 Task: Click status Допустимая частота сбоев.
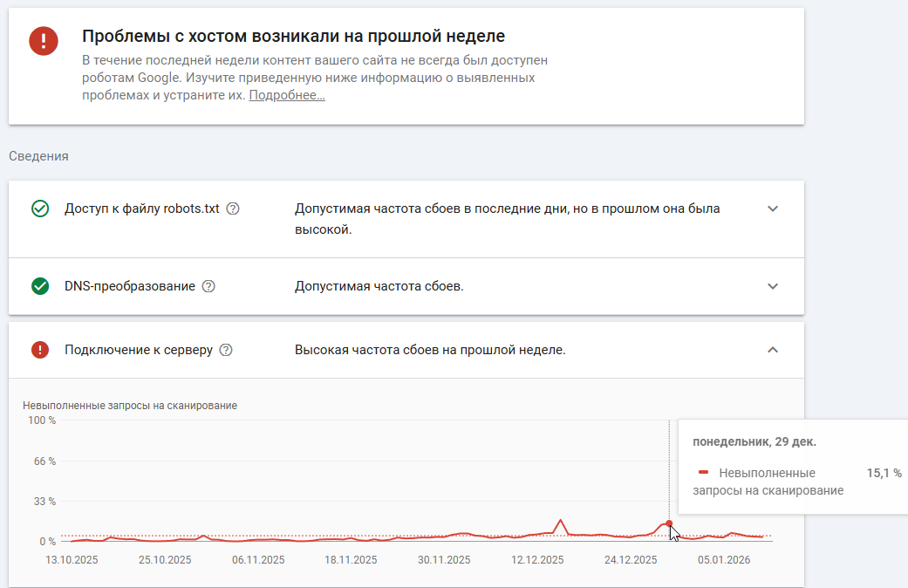tap(379, 286)
